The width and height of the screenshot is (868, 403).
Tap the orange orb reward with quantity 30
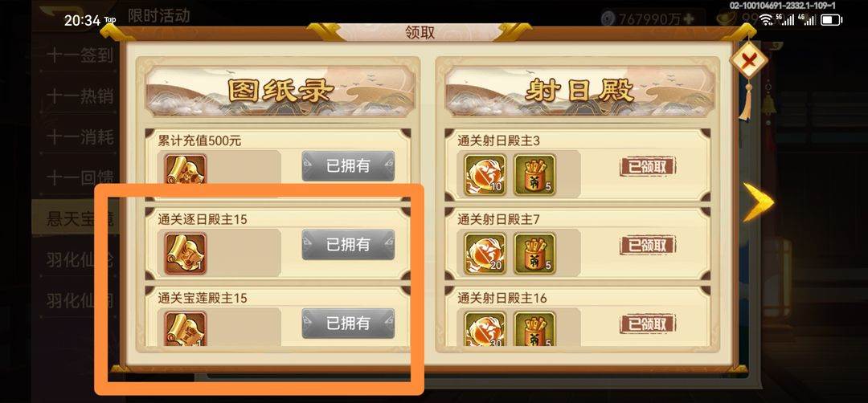click(485, 329)
